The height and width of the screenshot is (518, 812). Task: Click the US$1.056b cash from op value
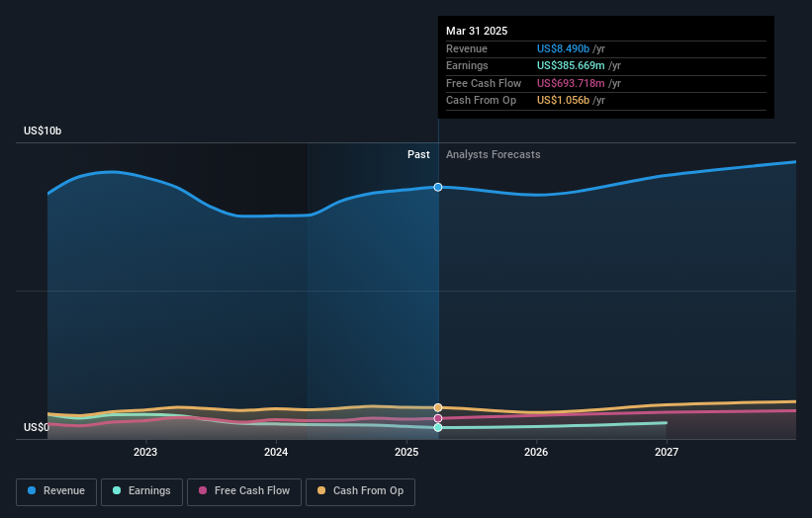pos(563,101)
